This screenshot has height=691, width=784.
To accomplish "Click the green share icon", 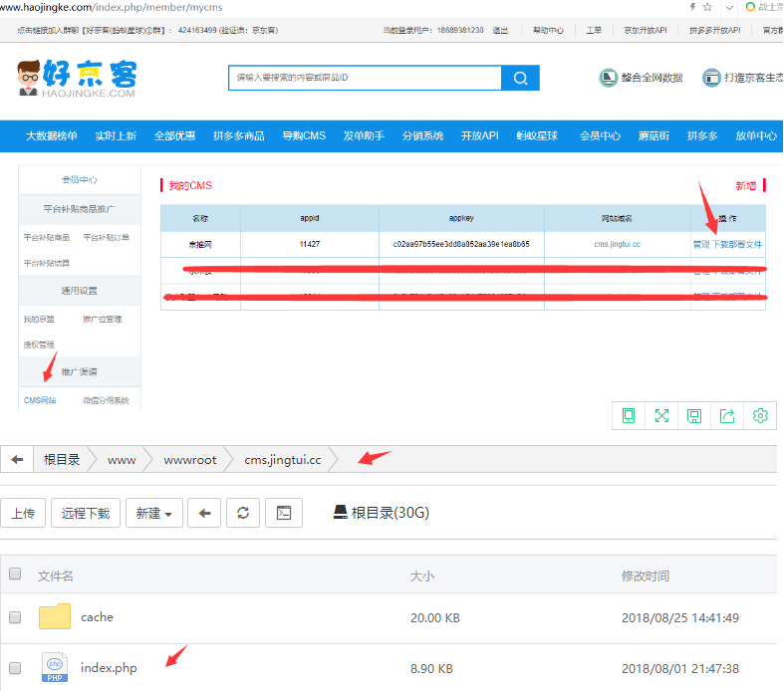I will (x=727, y=415).
